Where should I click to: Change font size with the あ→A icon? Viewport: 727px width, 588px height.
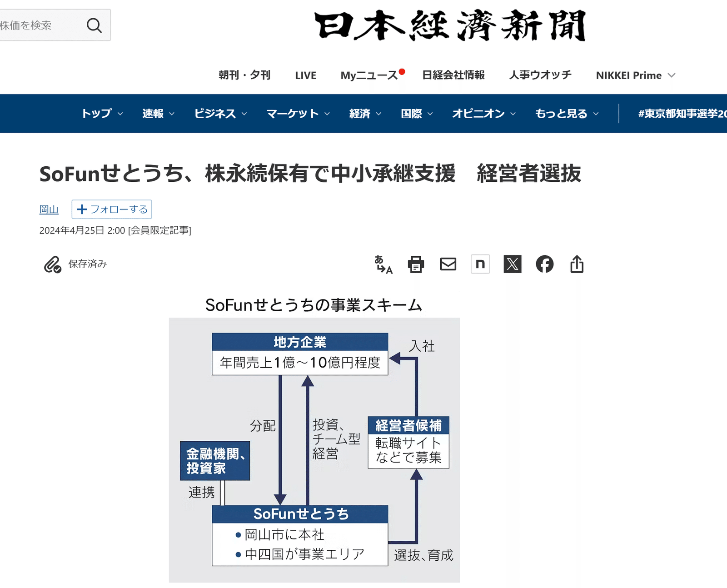pos(384,264)
